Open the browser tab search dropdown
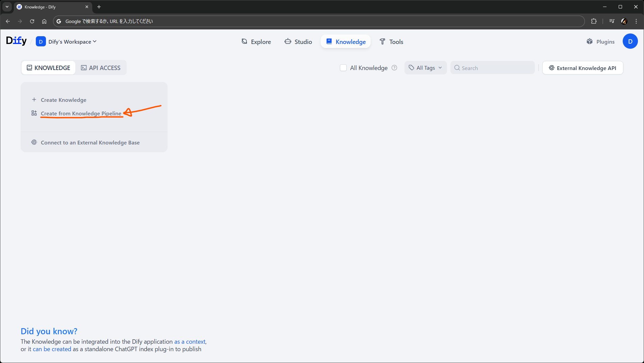The width and height of the screenshot is (644, 363). point(7,7)
